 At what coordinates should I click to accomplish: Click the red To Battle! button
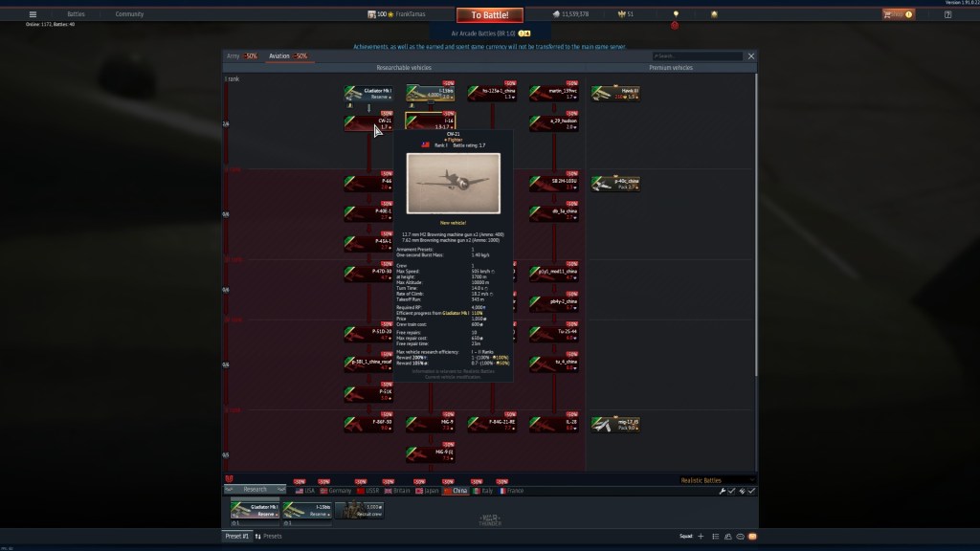point(489,15)
